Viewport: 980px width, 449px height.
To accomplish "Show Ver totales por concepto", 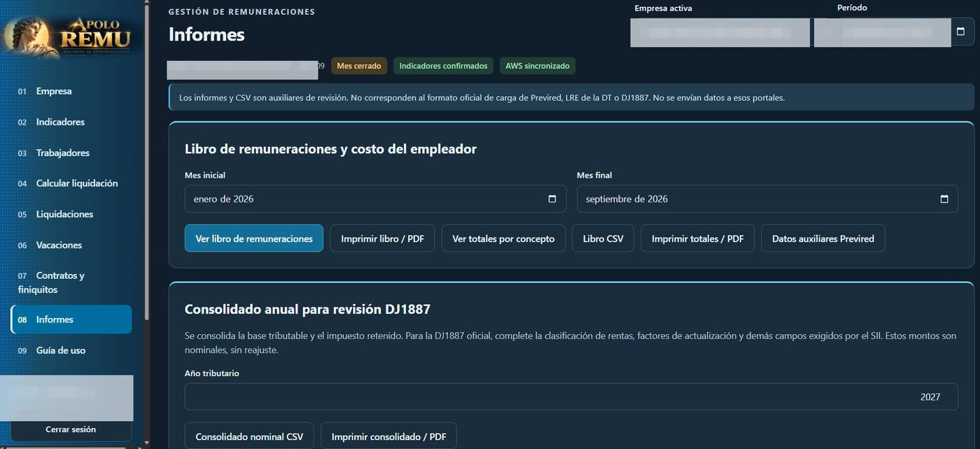I will pos(503,239).
